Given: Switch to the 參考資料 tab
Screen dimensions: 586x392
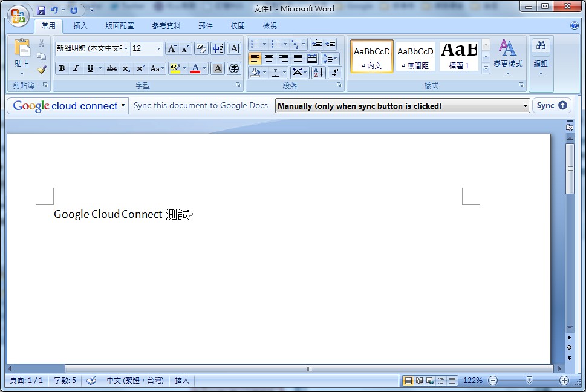Looking at the screenshot, I should [x=166, y=25].
